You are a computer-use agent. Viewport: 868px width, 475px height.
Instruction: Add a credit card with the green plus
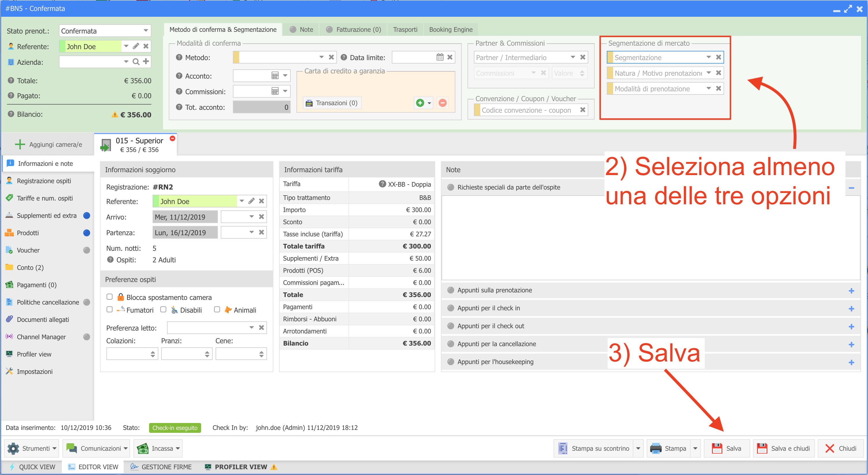[420, 103]
